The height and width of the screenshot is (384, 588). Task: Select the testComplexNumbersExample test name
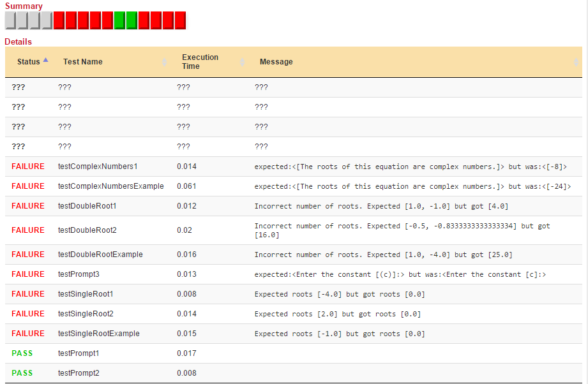click(x=111, y=186)
